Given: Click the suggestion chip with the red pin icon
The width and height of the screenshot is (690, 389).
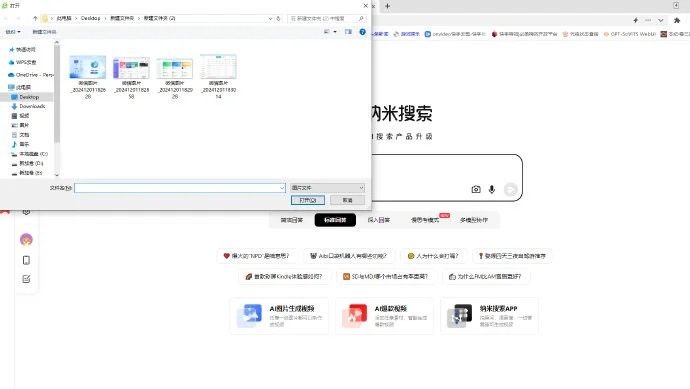Looking at the screenshot, I should point(512,256).
